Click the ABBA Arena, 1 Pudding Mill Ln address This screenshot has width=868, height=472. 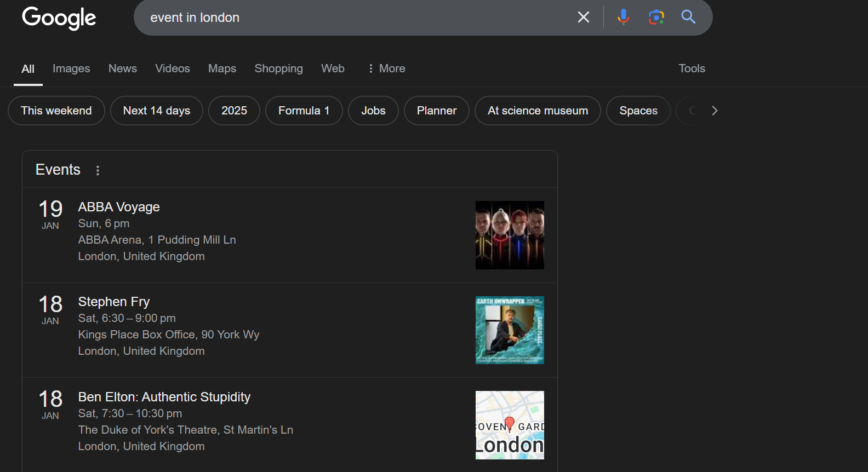pos(157,240)
